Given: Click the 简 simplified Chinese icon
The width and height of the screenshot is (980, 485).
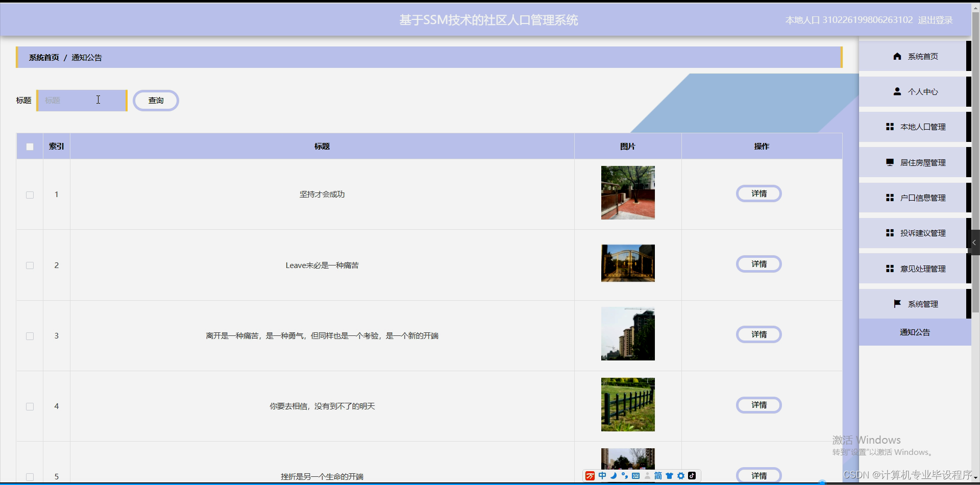Looking at the screenshot, I should tap(658, 476).
